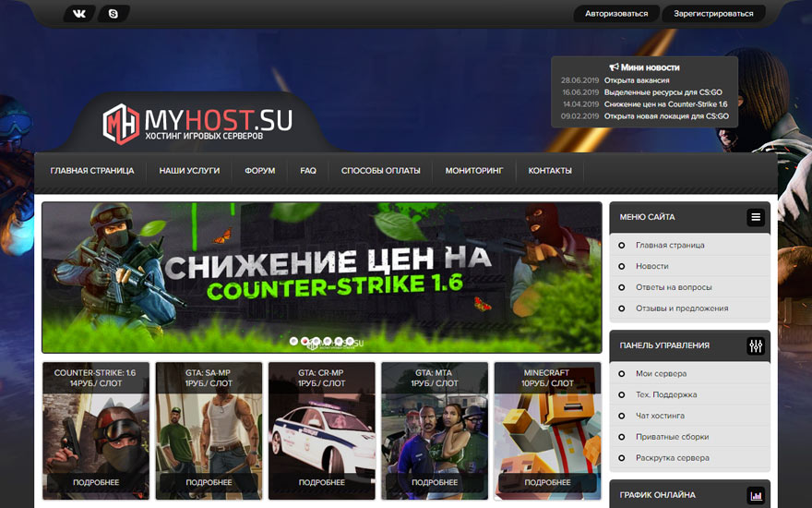Screen dimensions: 812x508
Task: Click Подробнее on Counter-Strike: 1.6 card
Action: [x=96, y=482]
